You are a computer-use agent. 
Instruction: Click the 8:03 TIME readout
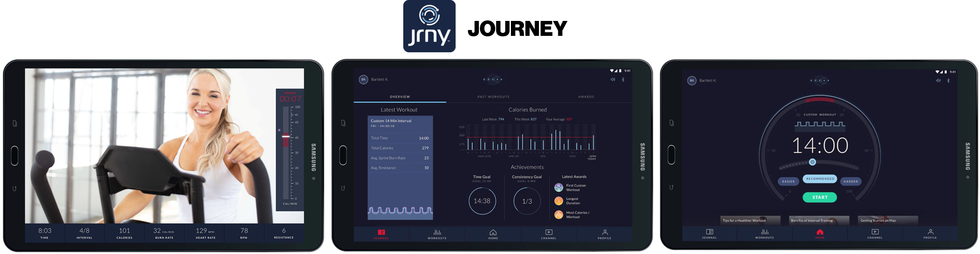(45, 233)
